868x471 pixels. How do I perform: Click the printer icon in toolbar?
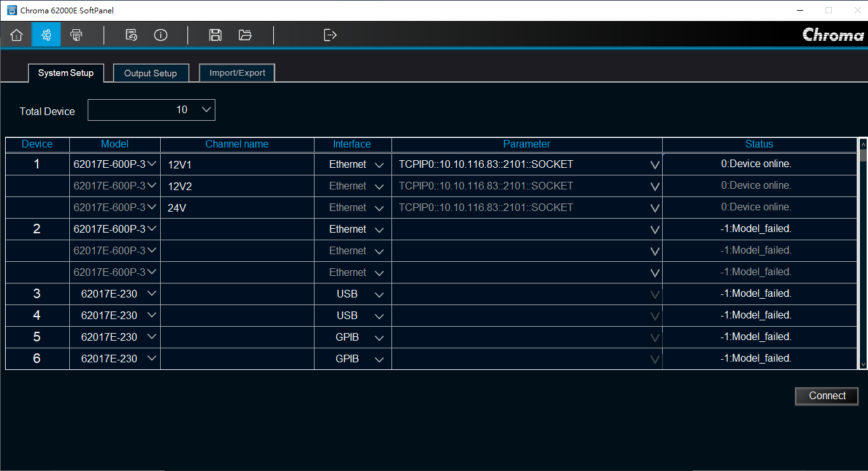(76, 35)
